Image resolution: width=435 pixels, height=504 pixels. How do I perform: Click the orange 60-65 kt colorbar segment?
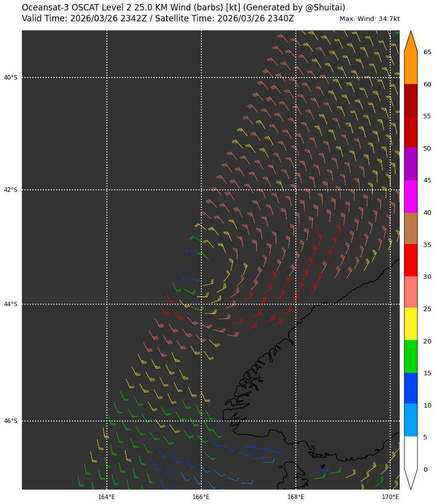pos(411,68)
